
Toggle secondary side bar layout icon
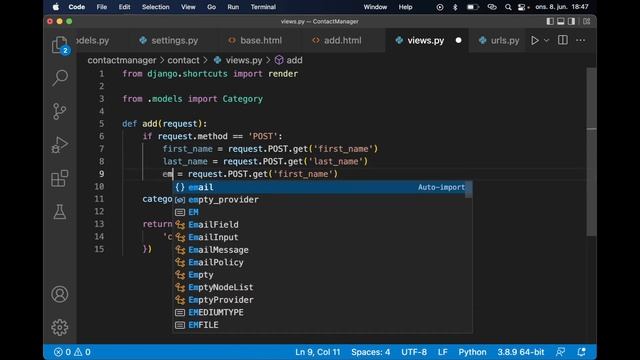(571, 21)
